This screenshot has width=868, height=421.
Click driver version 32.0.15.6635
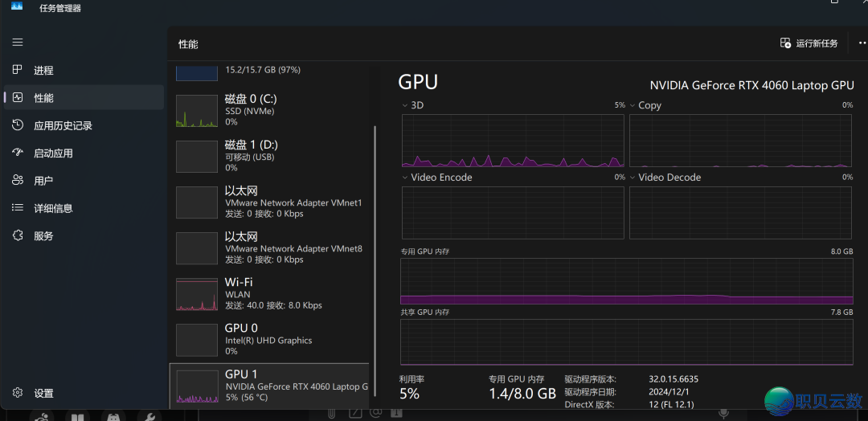pyautogui.click(x=674, y=379)
